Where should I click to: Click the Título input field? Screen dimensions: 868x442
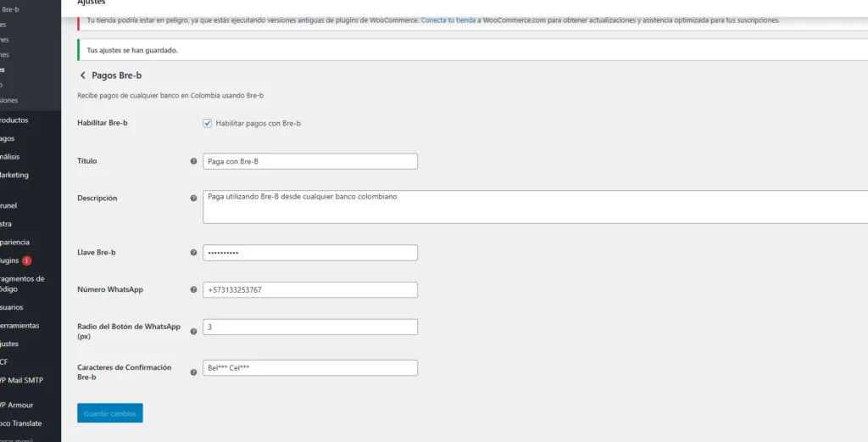click(x=310, y=161)
